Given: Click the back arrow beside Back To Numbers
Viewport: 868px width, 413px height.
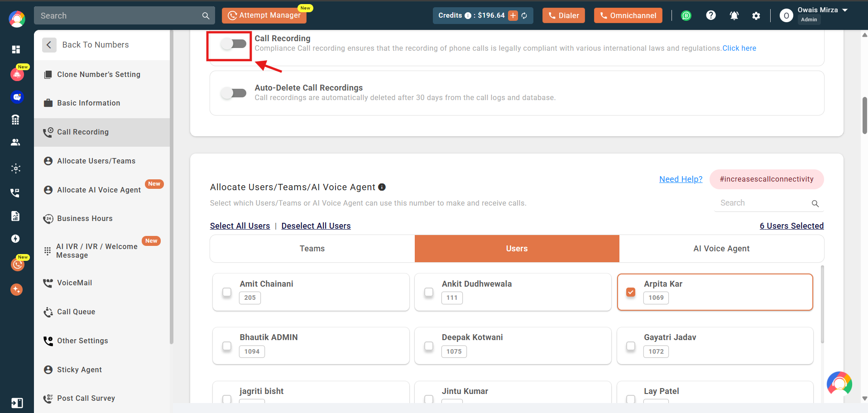Looking at the screenshot, I should [x=49, y=45].
